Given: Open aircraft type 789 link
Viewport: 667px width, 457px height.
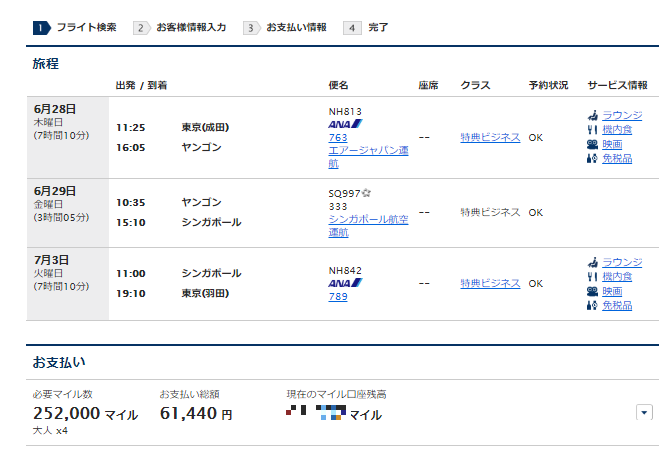Looking at the screenshot, I should click(338, 296).
